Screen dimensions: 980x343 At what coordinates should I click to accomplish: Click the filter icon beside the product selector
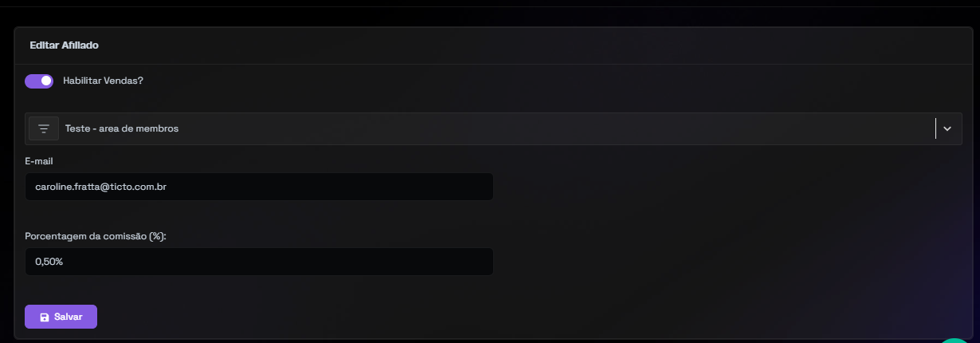coord(44,128)
